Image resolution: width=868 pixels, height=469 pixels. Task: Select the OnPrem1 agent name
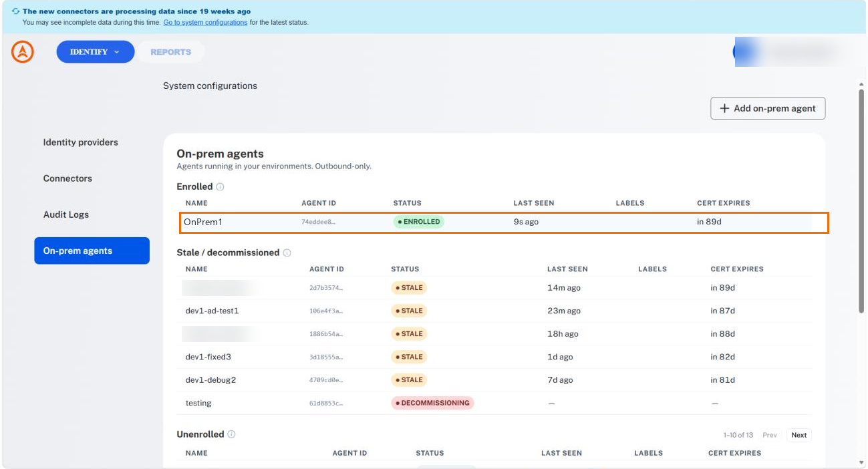click(x=203, y=222)
